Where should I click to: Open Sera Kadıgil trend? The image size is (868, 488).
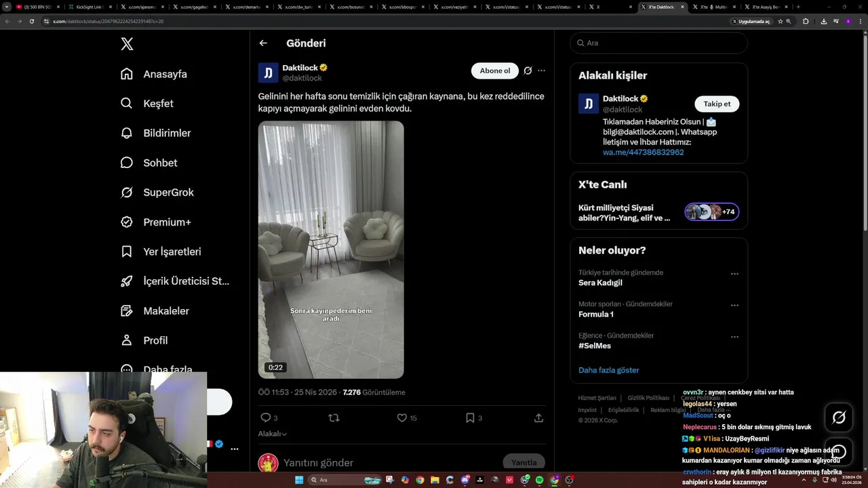pyautogui.click(x=600, y=283)
